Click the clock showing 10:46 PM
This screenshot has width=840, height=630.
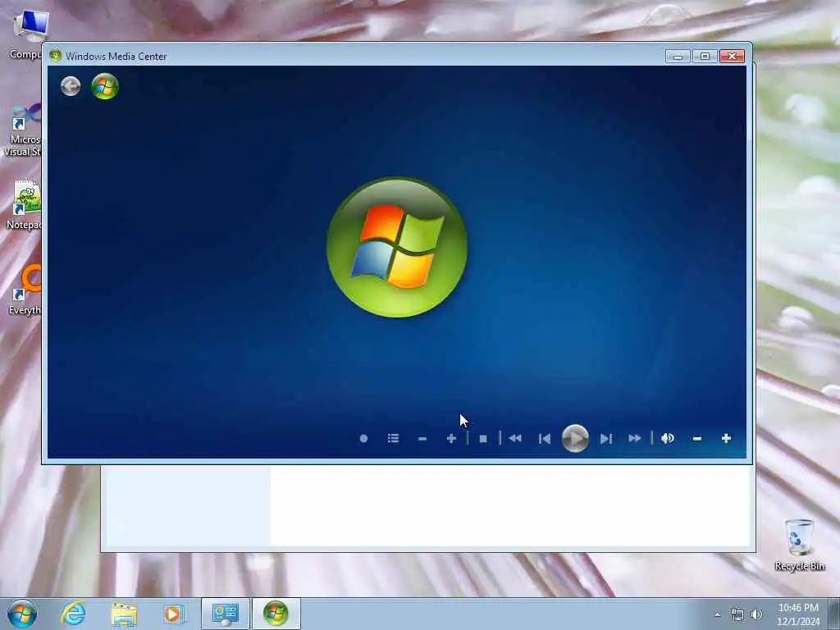click(798, 608)
